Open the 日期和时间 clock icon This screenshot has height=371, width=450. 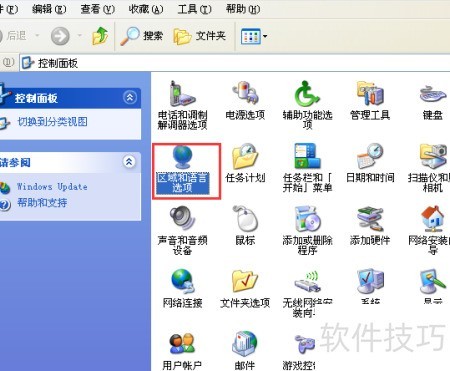click(370, 156)
